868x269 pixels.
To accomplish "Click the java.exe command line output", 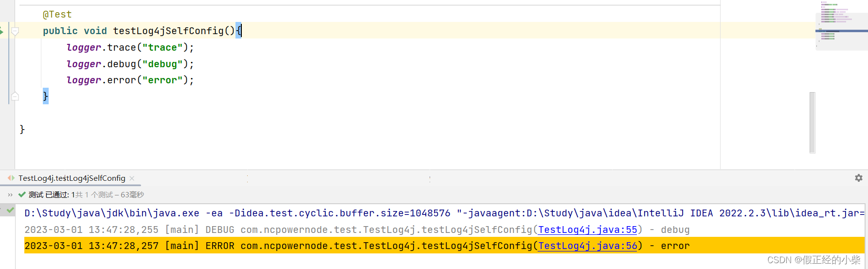I will click(444, 213).
